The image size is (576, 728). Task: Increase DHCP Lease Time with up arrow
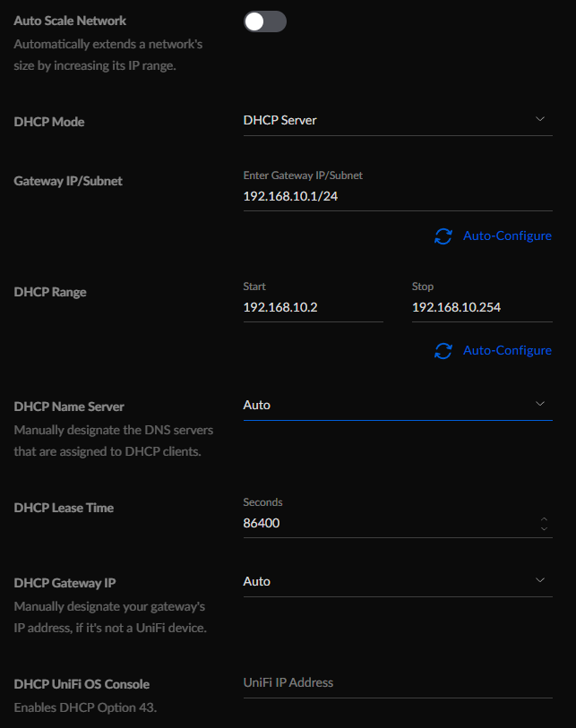tap(544, 518)
